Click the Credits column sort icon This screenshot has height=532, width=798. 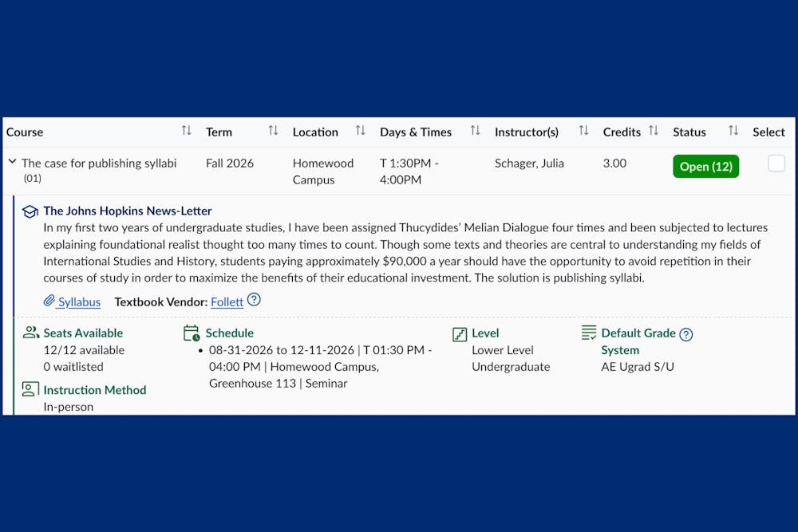(654, 131)
